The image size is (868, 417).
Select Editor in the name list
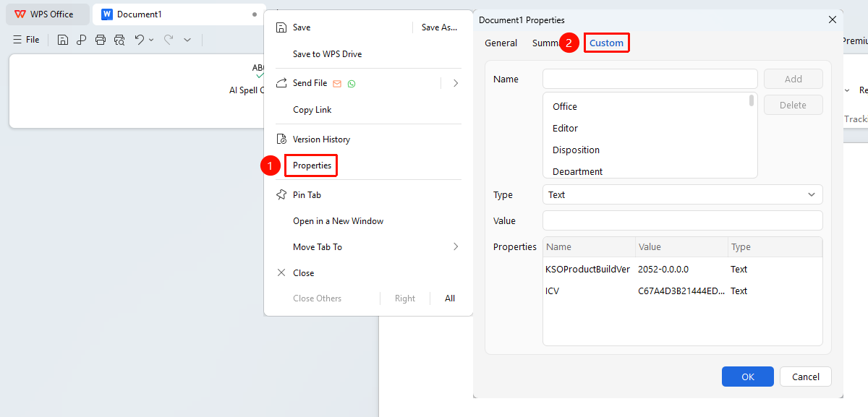click(566, 129)
